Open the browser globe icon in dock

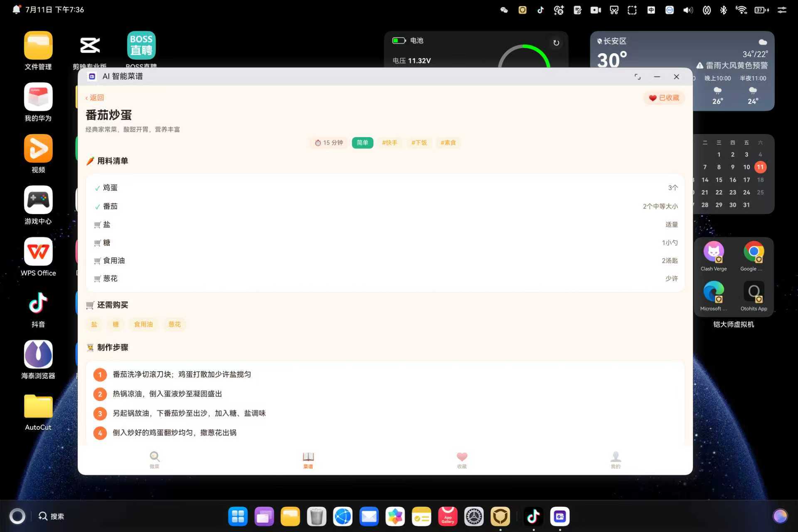click(343, 517)
